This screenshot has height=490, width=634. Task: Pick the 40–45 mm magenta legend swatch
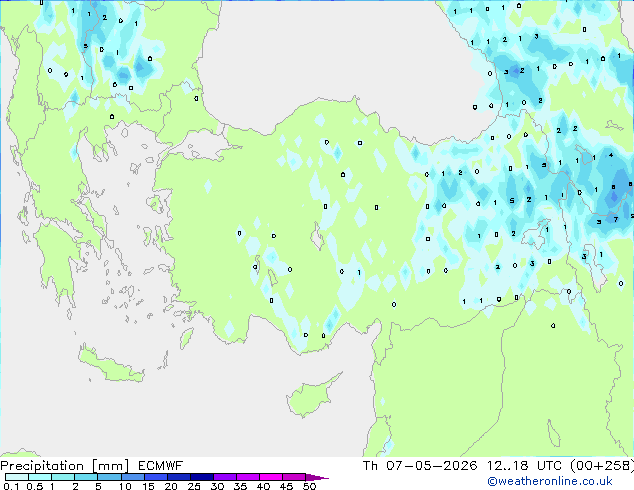click(271, 477)
